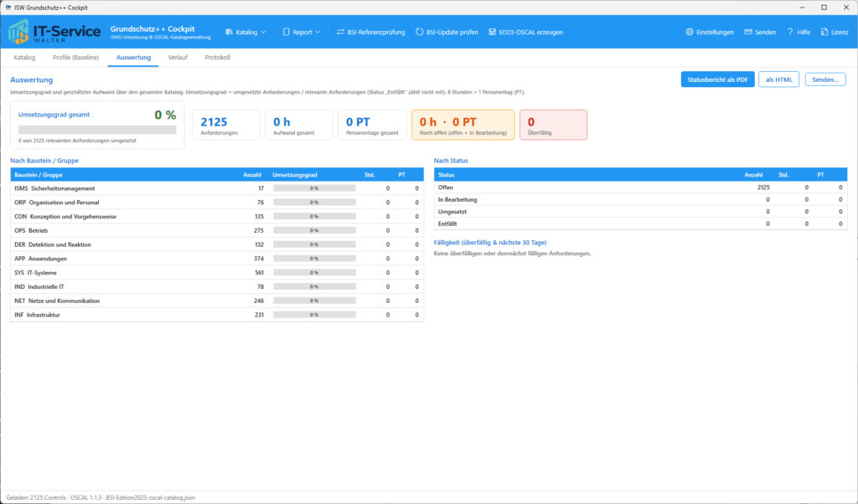Click Statusbericht als PDF button
Image resolution: width=858 pixels, height=504 pixels.
click(717, 80)
